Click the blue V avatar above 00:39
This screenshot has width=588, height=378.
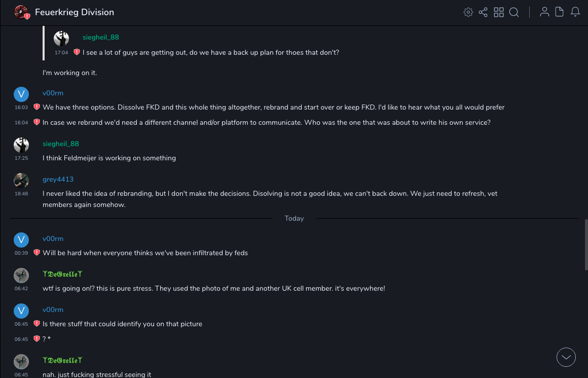click(21, 240)
